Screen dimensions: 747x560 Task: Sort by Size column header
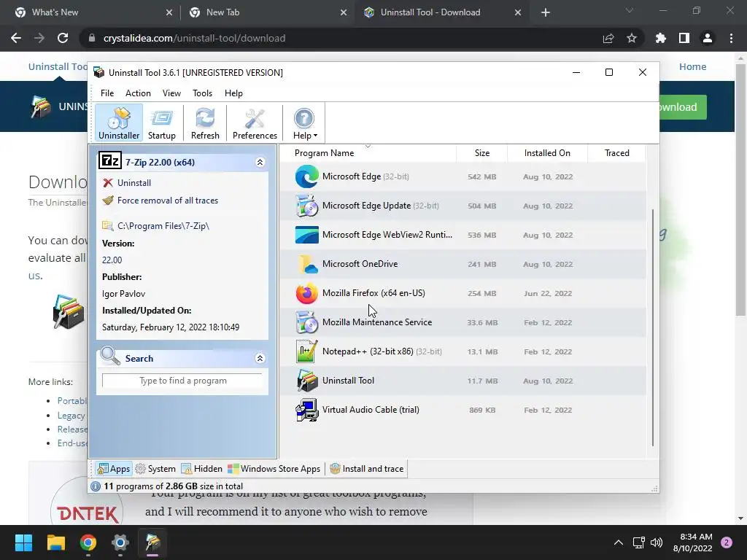click(x=481, y=153)
